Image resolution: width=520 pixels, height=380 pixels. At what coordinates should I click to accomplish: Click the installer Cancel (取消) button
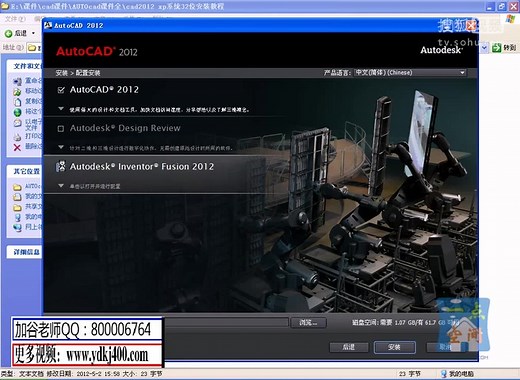point(445,347)
